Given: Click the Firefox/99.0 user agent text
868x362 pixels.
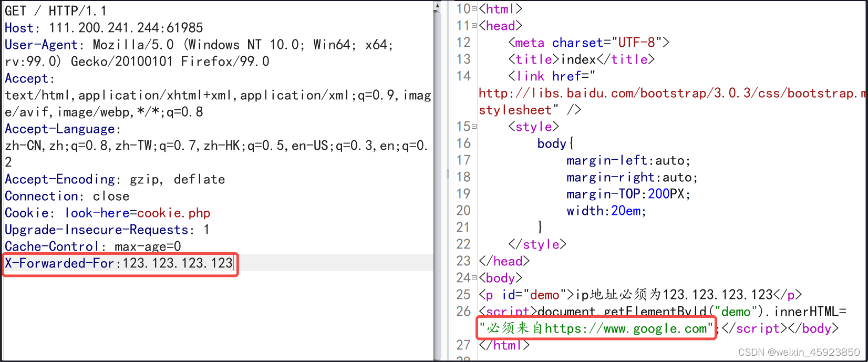Looking at the screenshot, I should pyautogui.click(x=225, y=61).
